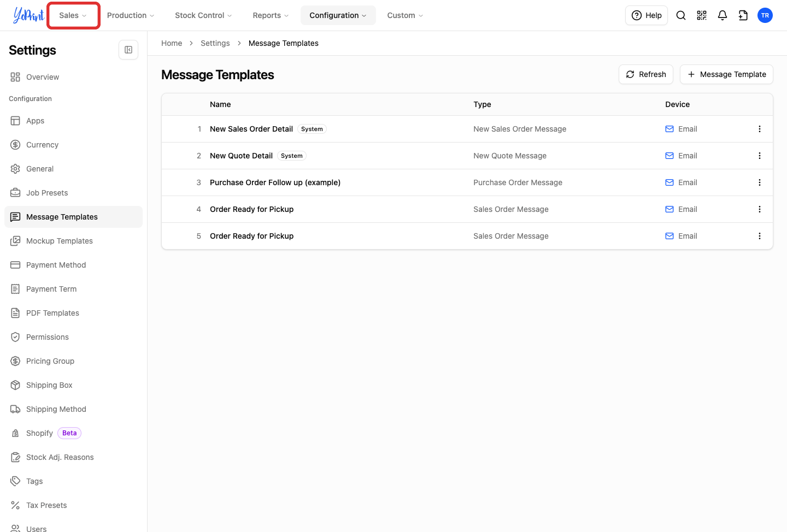Select Pricing Group in the sidebar

[x=73, y=361]
